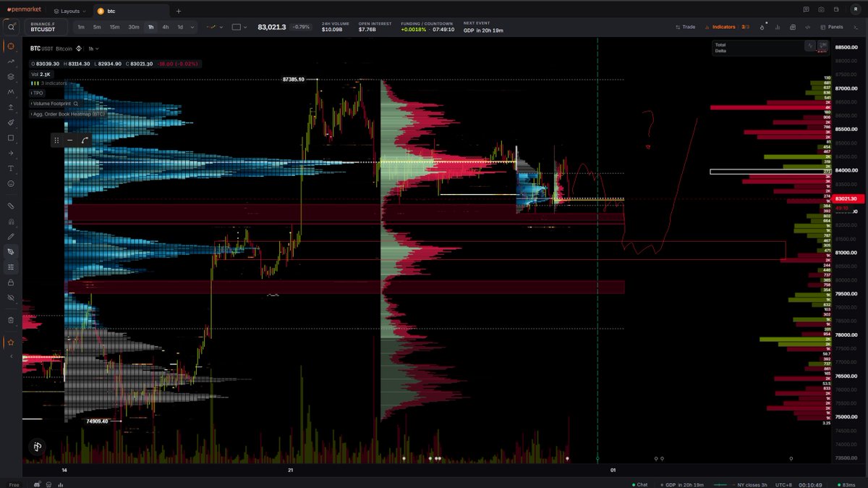Viewport: 868px width, 488px height.
Task: Click the openmarket round logo button
Action: 37,447
